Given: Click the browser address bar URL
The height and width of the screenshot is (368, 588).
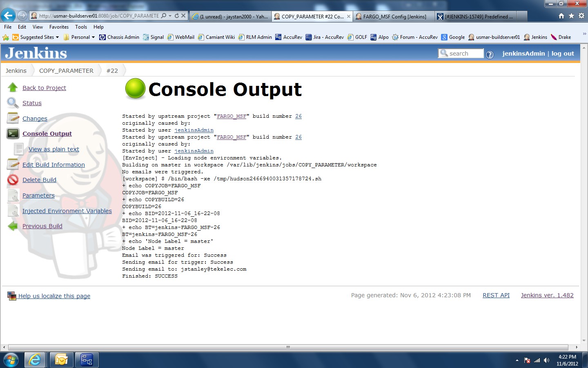Looking at the screenshot, I should click(x=99, y=16).
